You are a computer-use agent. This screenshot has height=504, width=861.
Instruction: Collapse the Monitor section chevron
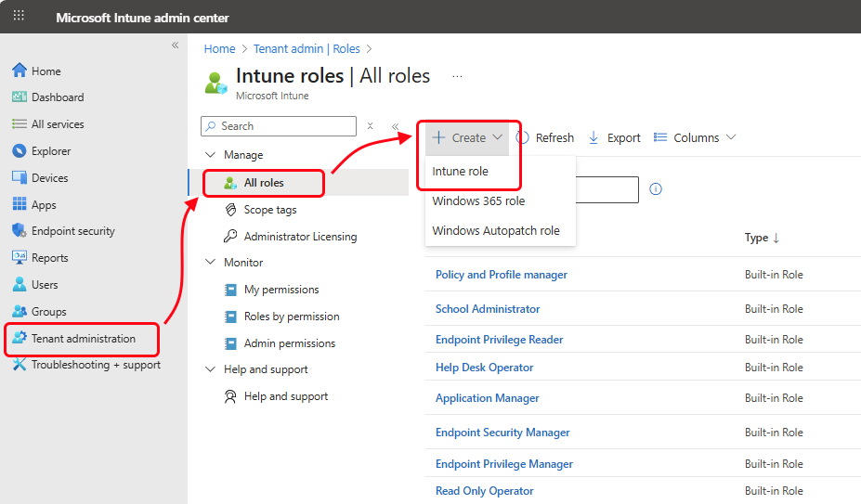pyautogui.click(x=211, y=263)
